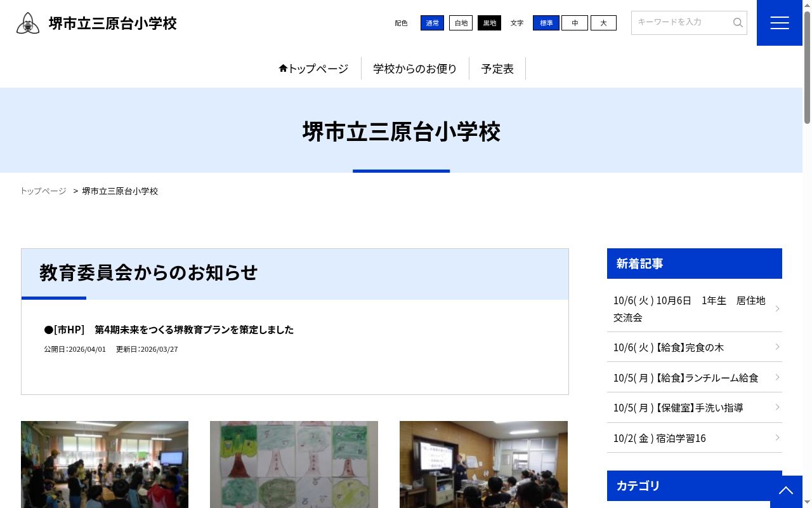Click the 堺市立三原台小学校 breadcrumb text

coord(120,191)
